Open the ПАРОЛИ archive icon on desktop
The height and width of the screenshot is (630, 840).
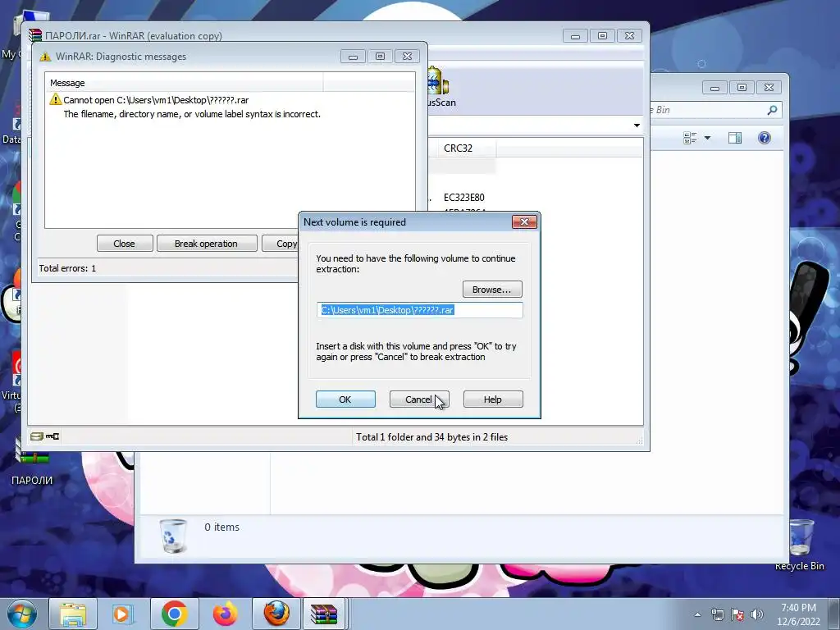coord(32,463)
